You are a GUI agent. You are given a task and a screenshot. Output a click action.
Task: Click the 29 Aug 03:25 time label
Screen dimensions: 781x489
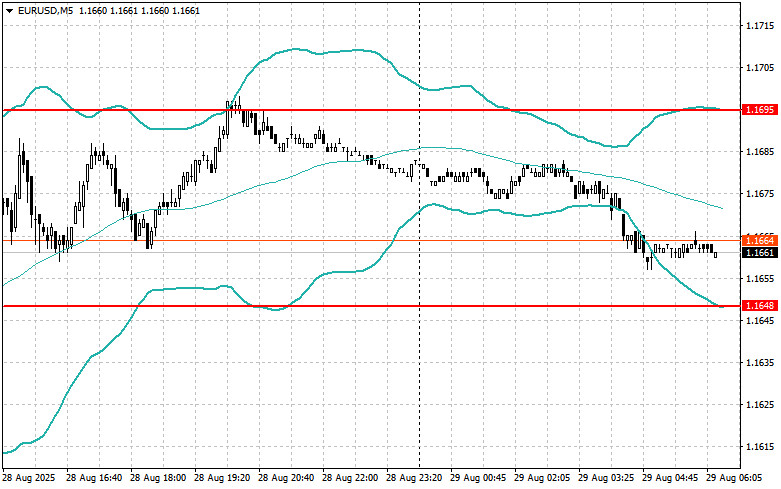pyautogui.click(x=606, y=478)
